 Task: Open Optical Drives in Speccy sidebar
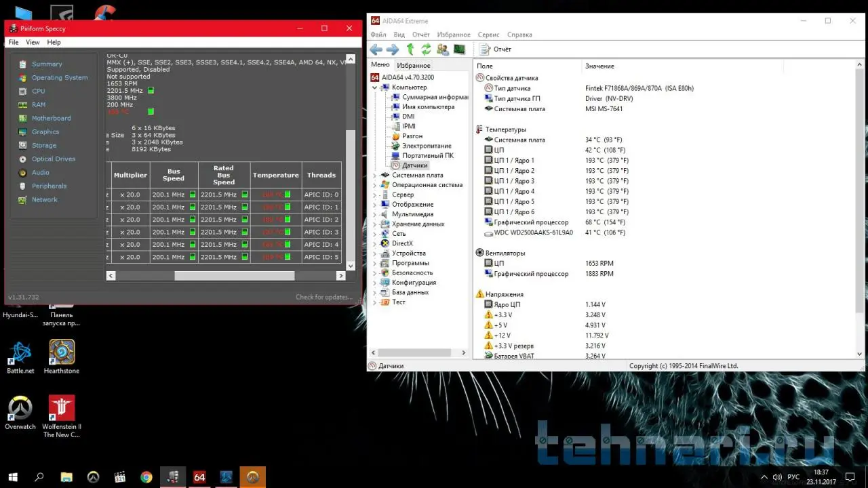(x=54, y=159)
